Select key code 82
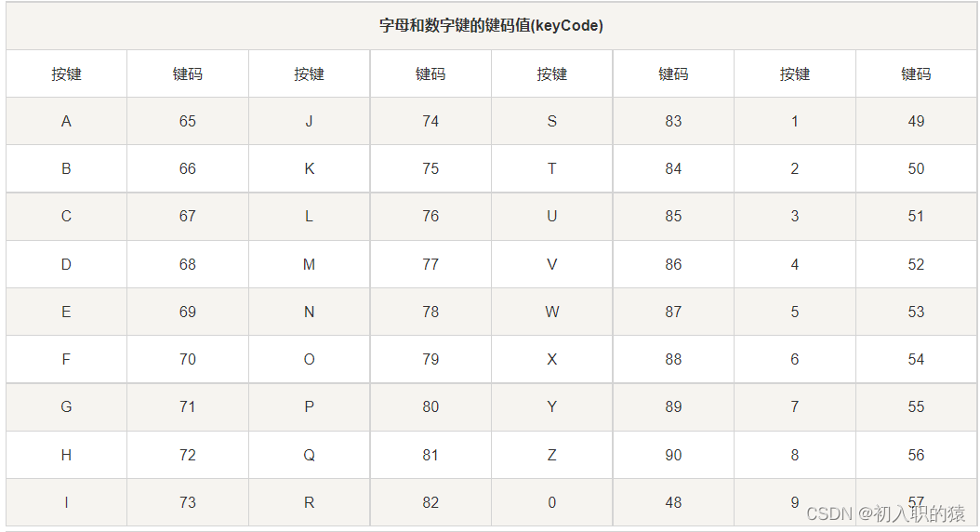 pyautogui.click(x=430, y=502)
